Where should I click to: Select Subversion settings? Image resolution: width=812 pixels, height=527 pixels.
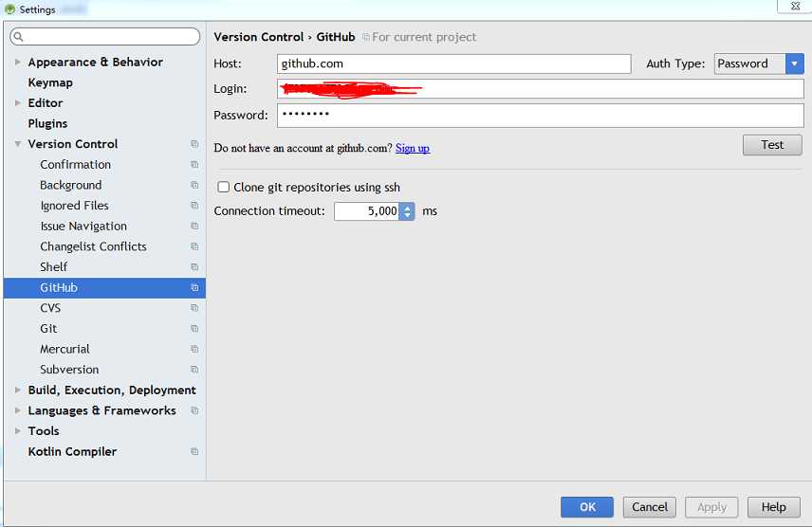[69, 370]
